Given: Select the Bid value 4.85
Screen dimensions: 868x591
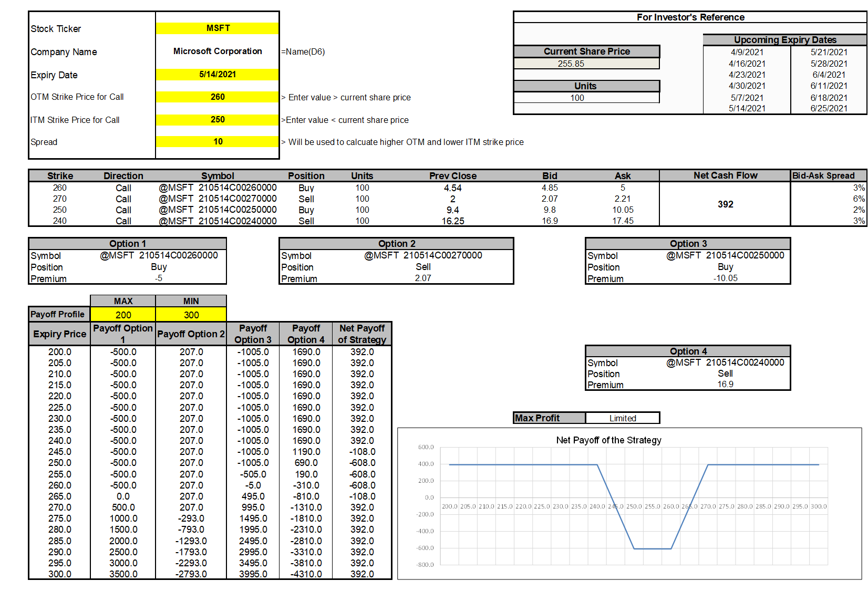Looking at the screenshot, I should [x=550, y=188].
